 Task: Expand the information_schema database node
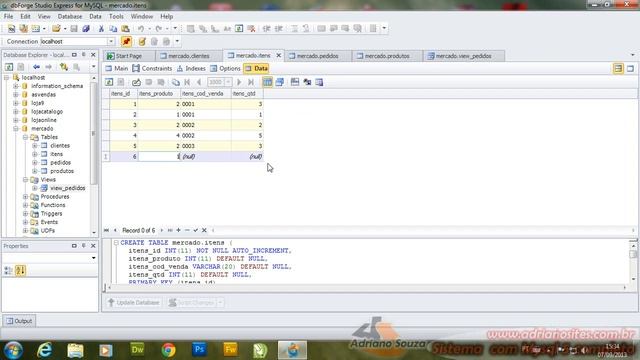(16, 86)
